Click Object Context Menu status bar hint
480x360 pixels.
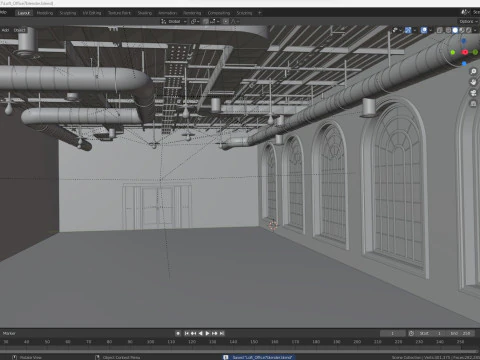click(x=118, y=357)
